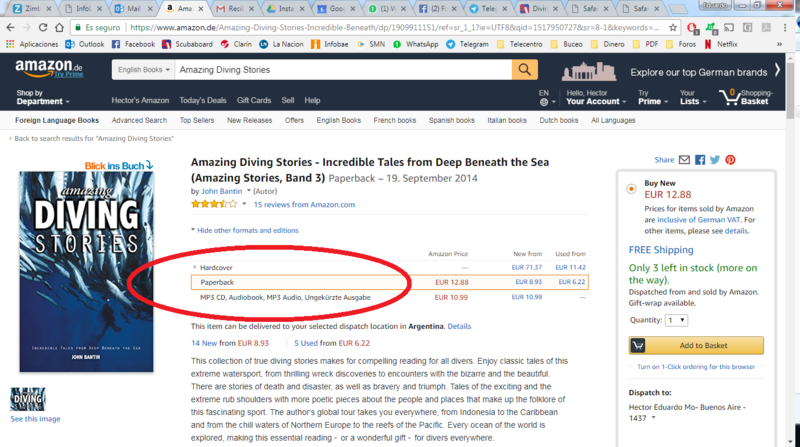
Task: Select the Buy New radio option
Action: (631, 187)
